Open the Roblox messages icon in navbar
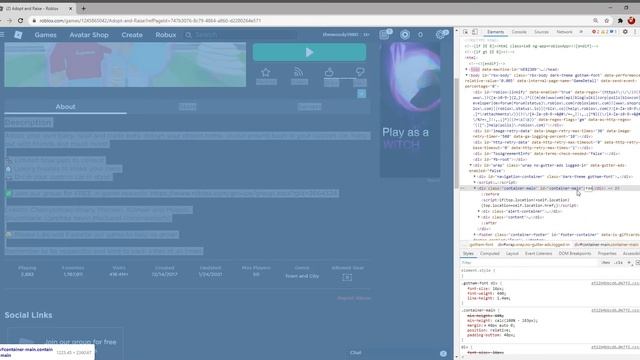The image size is (640, 360). 384,35
